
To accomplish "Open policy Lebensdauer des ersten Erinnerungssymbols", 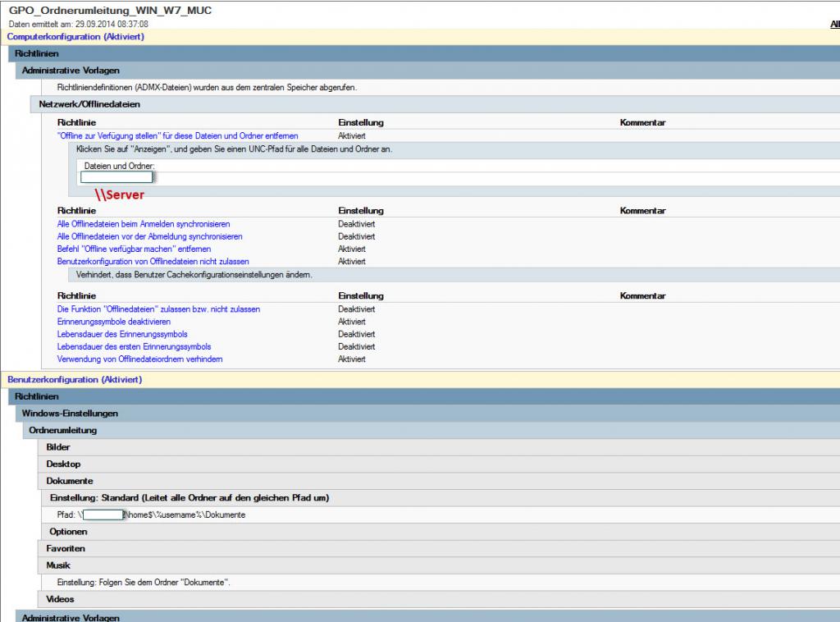I will point(135,346).
